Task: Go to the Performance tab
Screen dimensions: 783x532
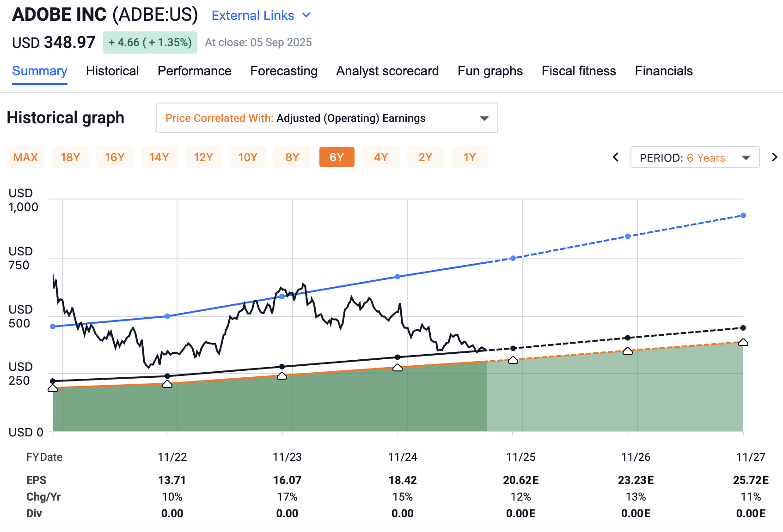Action: (195, 71)
